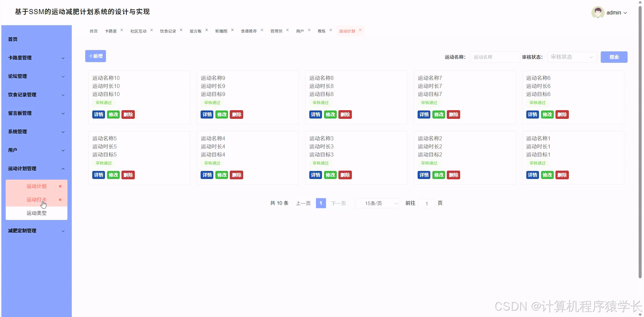
Task: Switch to the 留言板 tab
Action: (x=196, y=31)
